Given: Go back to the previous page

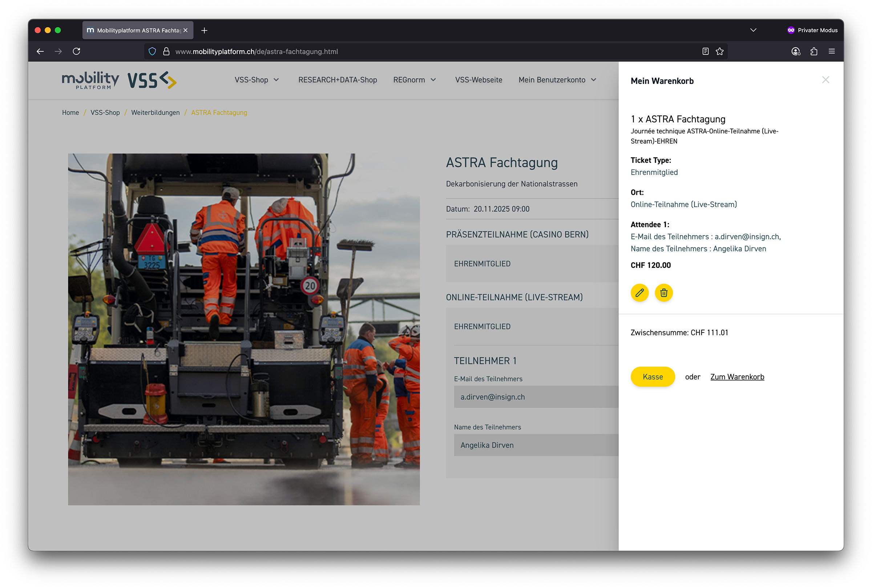Looking at the screenshot, I should pyautogui.click(x=40, y=51).
